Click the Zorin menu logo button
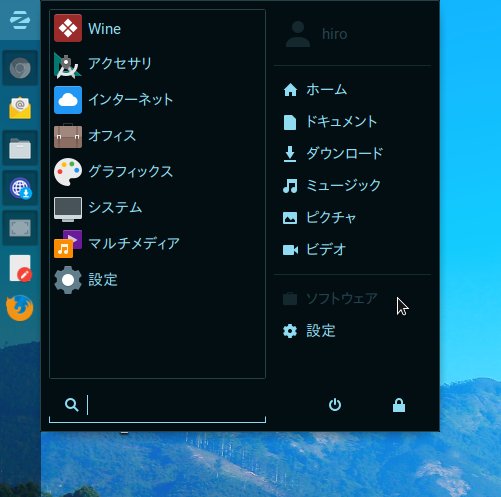This screenshot has height=497, width=501. click(20, 20)
